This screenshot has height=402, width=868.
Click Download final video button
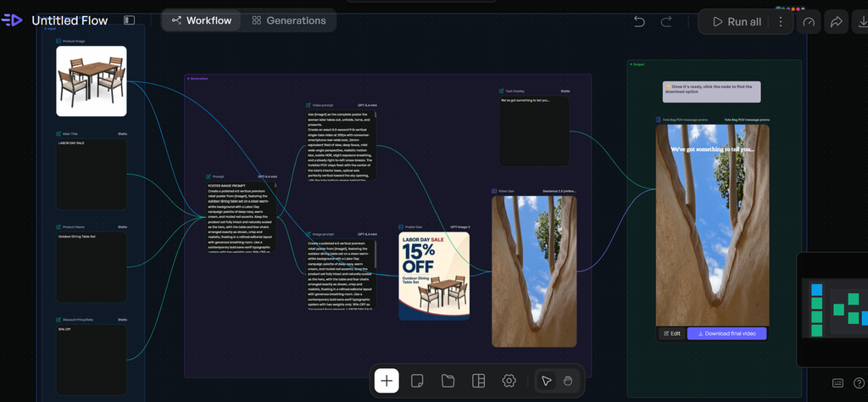tap(726, 333)
